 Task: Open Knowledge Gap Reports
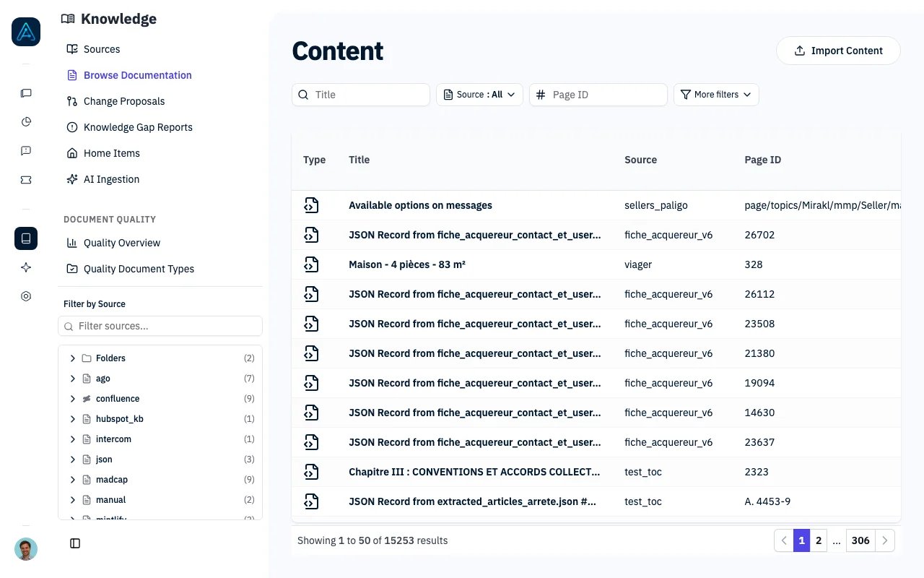[138, 127]
